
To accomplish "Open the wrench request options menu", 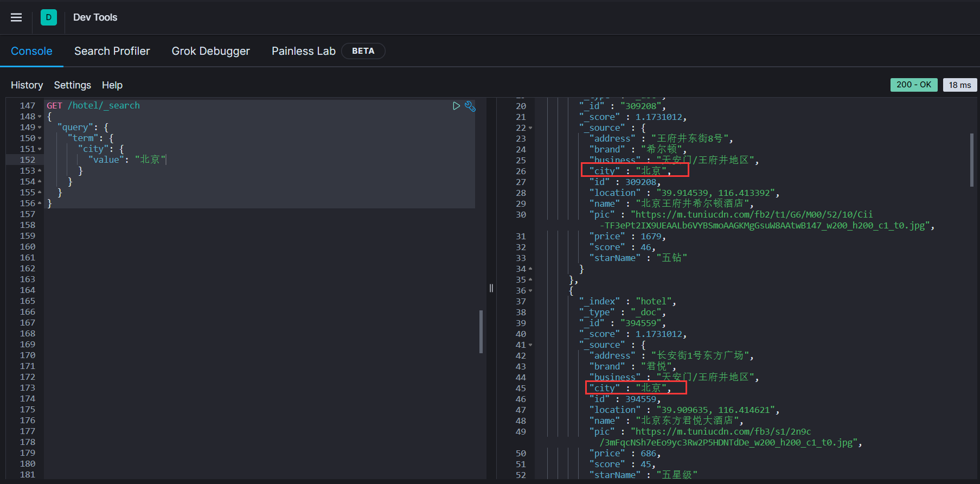I will pyautogui.click(x=470, y=106).
